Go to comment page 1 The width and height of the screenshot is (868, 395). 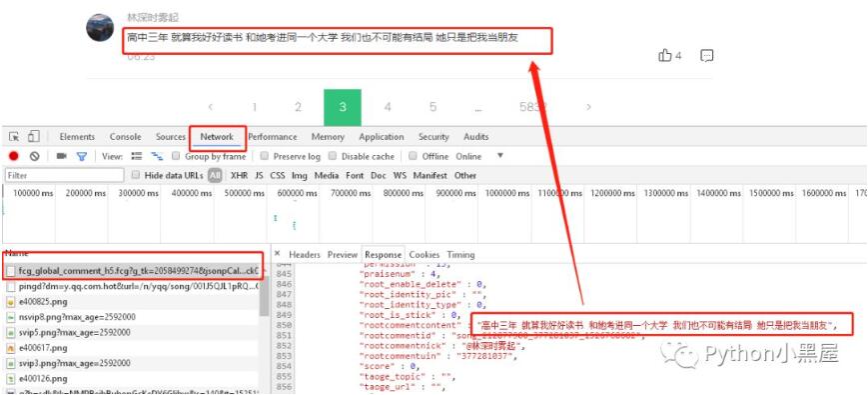[x=254, y=107]
